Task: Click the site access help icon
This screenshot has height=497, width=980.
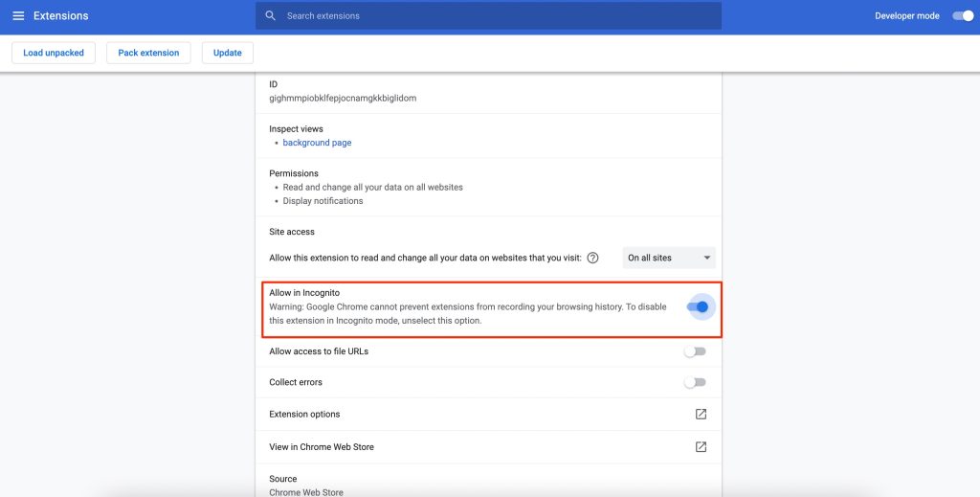Action: tap(592, 258)
